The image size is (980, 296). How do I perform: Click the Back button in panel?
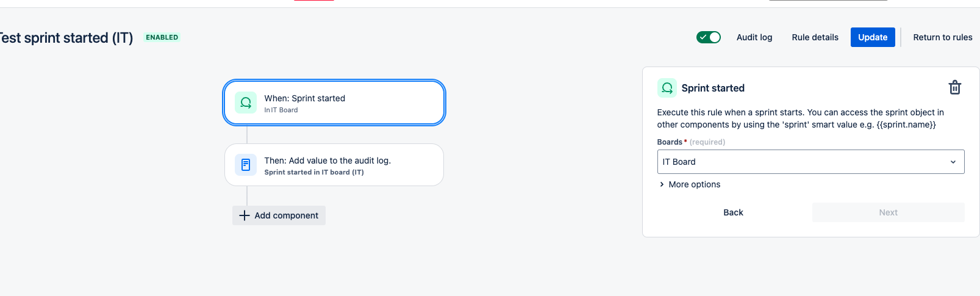733,212
